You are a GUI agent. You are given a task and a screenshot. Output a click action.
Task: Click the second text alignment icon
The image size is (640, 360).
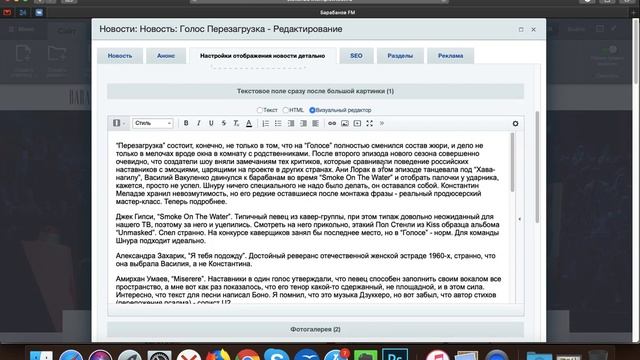coord(303,123)
